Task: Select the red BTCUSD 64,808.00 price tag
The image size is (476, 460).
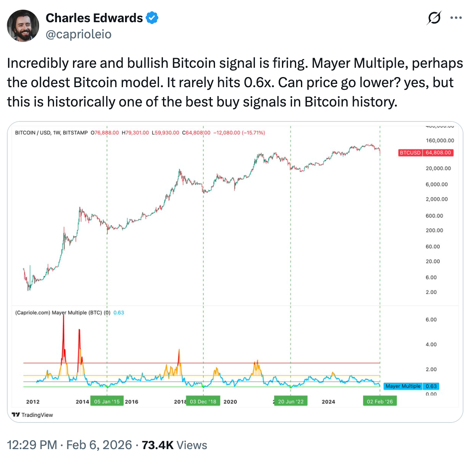Action: tap(426, 153)
